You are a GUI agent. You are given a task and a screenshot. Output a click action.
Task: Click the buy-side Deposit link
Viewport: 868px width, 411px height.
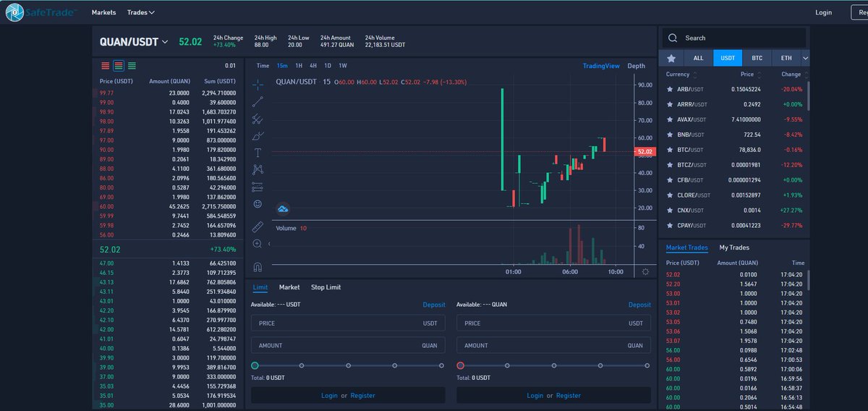tap(434, 305)
